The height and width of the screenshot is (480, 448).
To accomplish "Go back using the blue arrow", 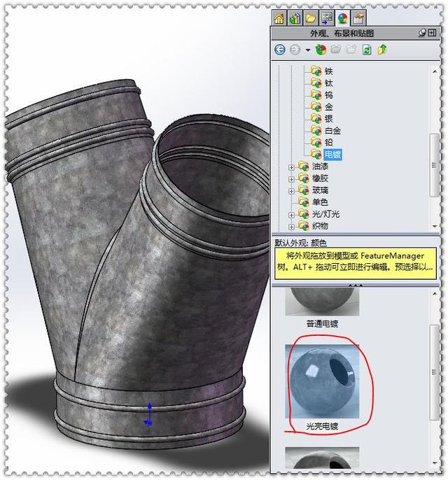I will coord(280,50).
